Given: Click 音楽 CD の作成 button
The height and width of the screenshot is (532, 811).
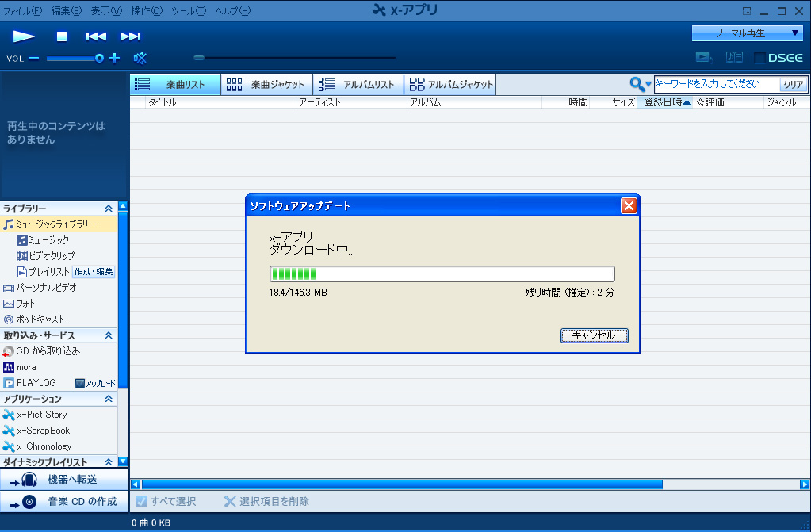Looking at the screenshot, I should pos(64,502).
